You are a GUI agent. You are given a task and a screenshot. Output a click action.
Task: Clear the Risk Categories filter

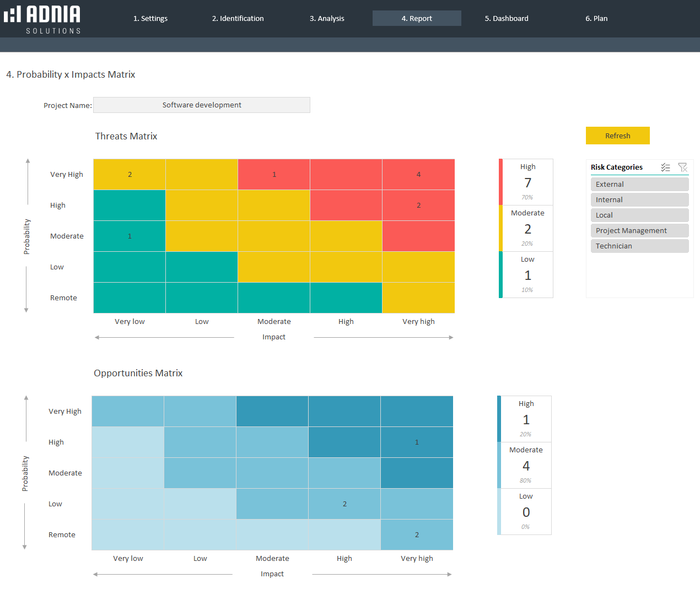click(x=682, y=167)
